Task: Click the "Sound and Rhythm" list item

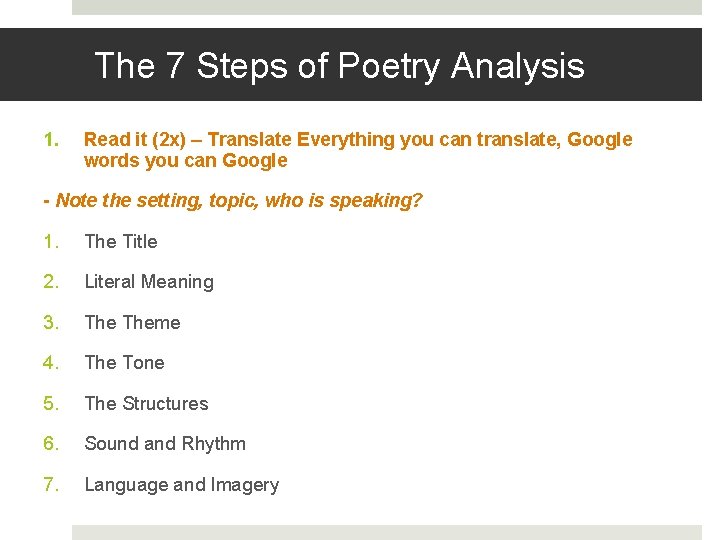Action: click(x=165, y=444)
